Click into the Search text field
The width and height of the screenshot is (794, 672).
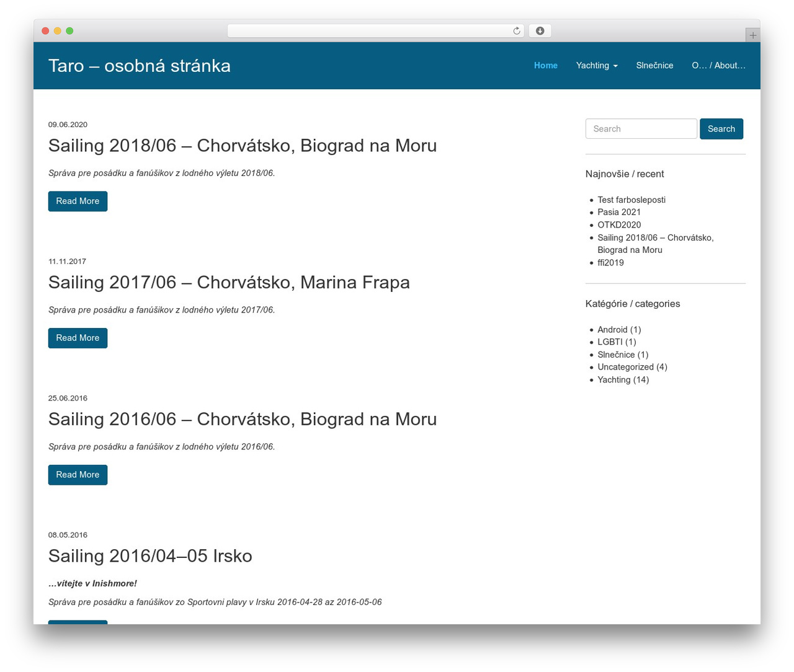click(641, 129)
